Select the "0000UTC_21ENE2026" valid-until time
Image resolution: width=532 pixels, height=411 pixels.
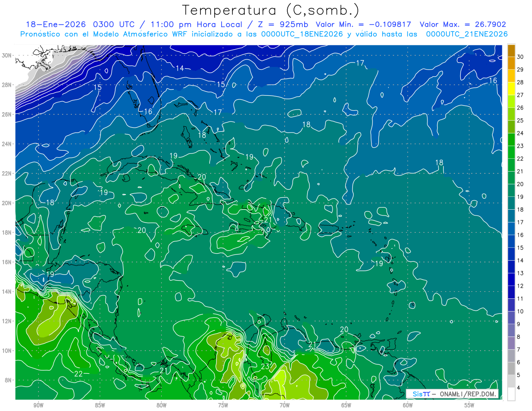pyautogui.click(x=467, y=34)
